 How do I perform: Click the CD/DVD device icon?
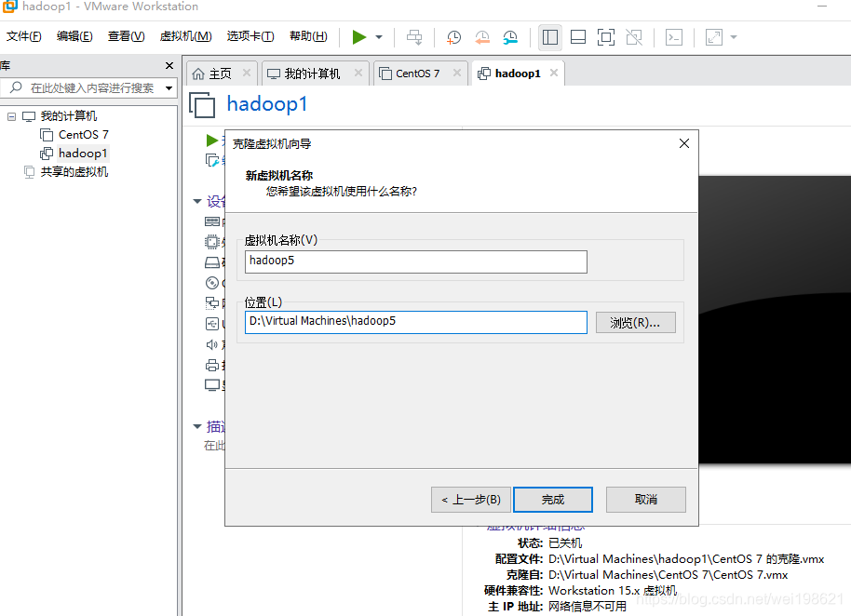pos(212,283)
